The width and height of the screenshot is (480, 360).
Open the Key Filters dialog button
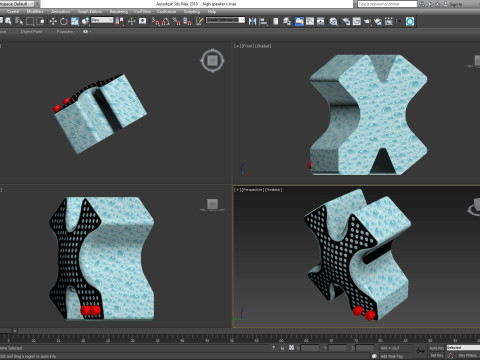click(469, 356)
